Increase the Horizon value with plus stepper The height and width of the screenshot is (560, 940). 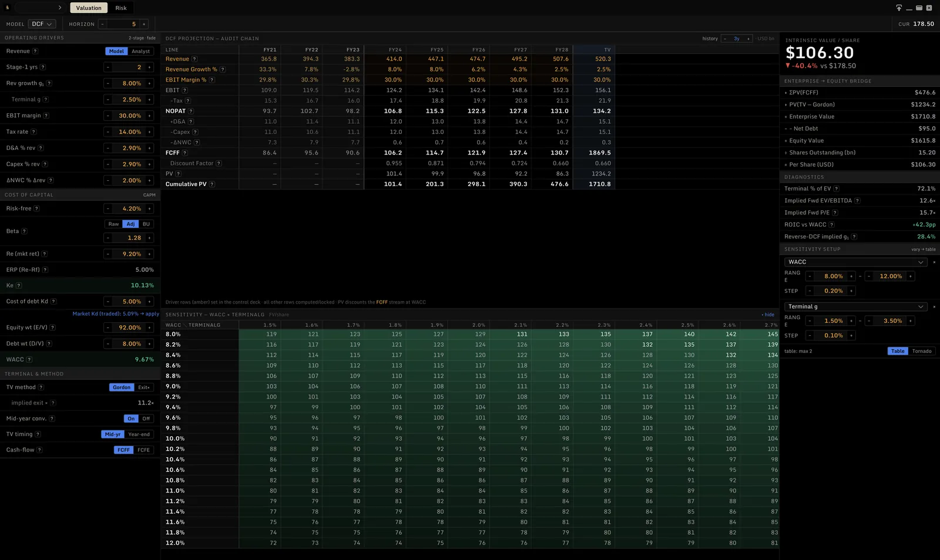(144, 24)
